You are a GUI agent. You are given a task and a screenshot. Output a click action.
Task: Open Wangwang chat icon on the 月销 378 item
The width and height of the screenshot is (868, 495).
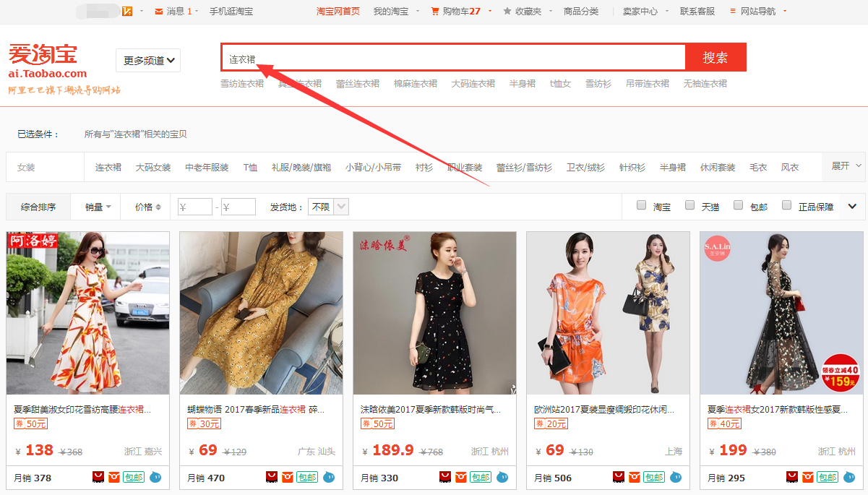coord(155,477)
